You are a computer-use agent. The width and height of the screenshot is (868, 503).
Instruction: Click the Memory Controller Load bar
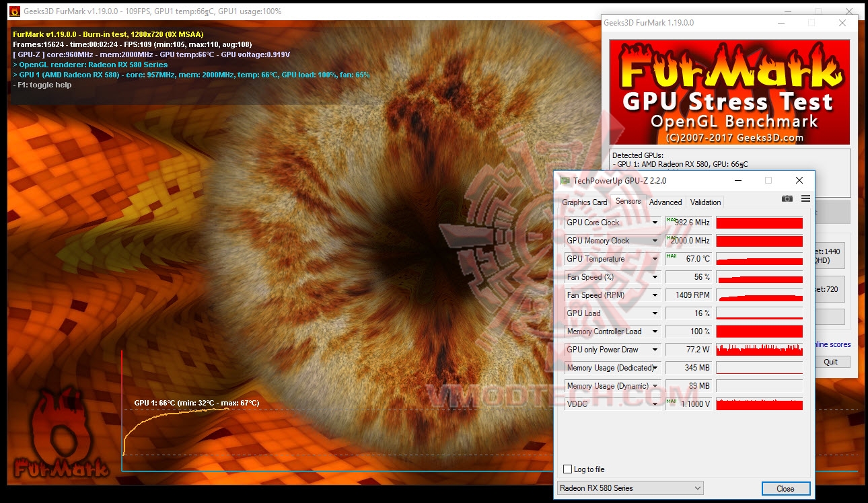point(759,331)
